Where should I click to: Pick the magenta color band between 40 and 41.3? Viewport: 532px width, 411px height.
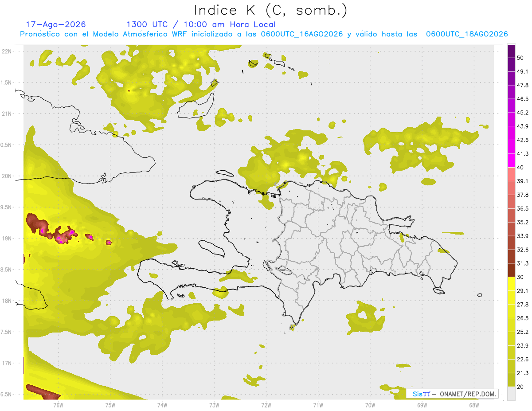[511, 161]
